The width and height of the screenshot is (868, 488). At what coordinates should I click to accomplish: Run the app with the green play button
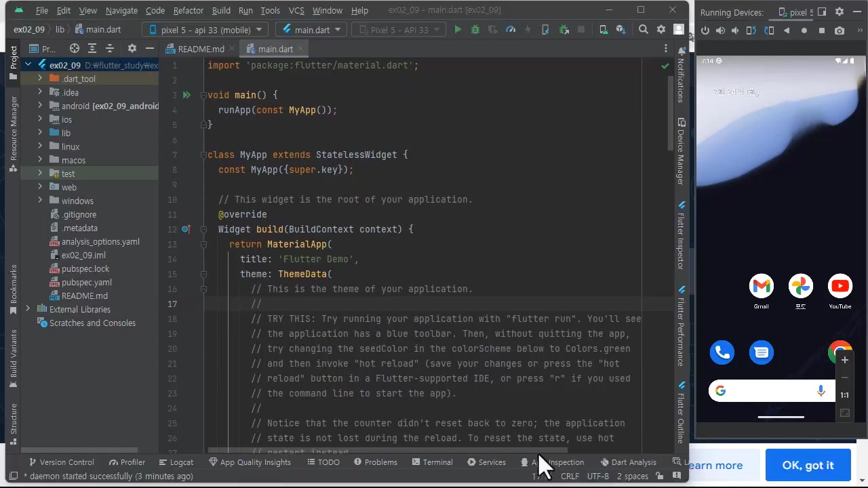coord(458,30)
